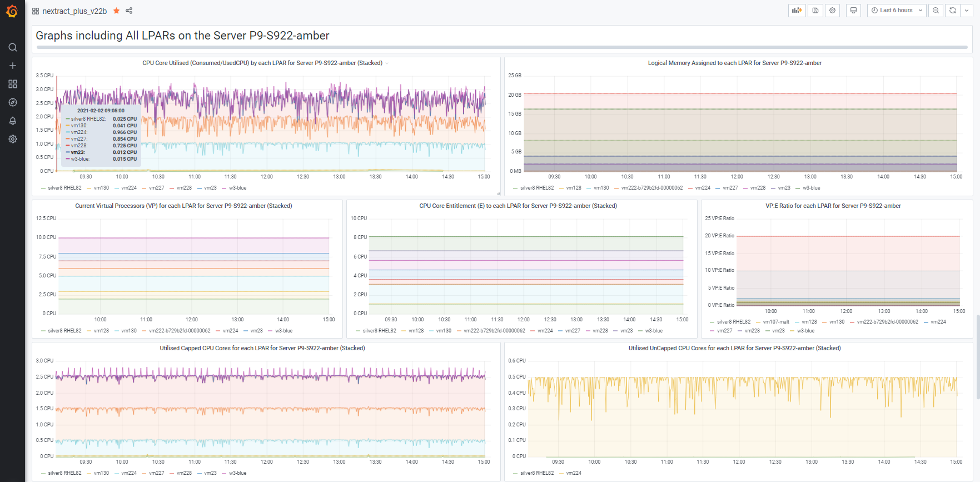Open the VP:E Ratio panel title menu

833,206
